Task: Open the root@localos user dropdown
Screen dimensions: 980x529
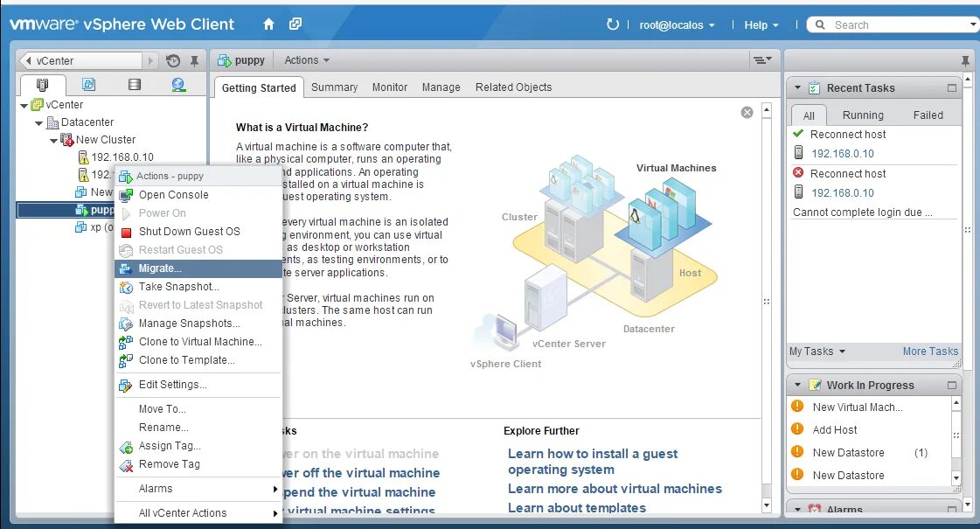Action: point(677,25)
